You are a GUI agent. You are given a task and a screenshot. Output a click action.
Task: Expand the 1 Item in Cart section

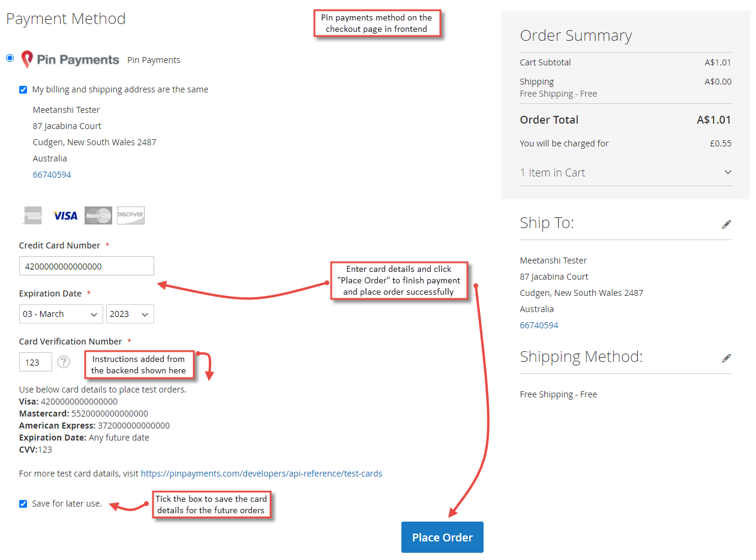coord(727,172)
